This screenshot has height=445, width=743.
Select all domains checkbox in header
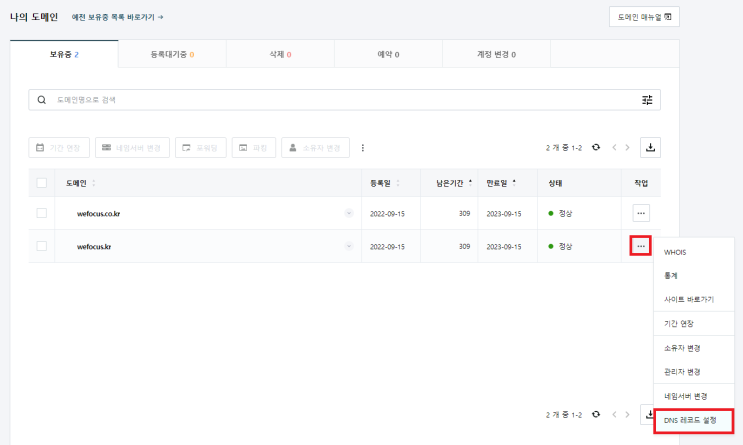[42, 183]
